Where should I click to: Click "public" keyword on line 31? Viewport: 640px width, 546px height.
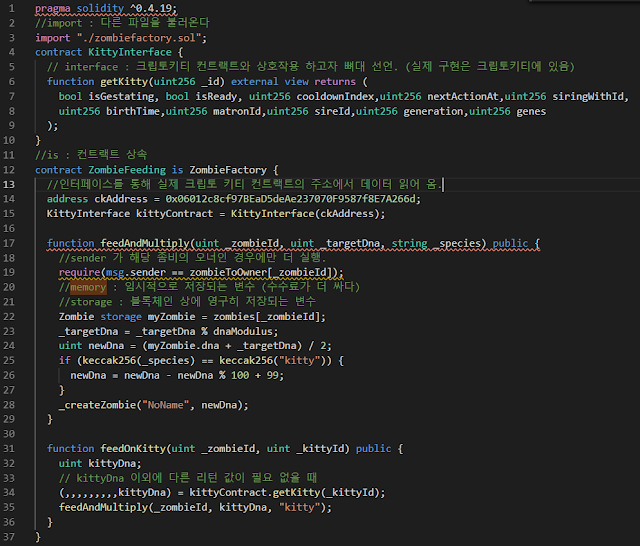[373, 448]
